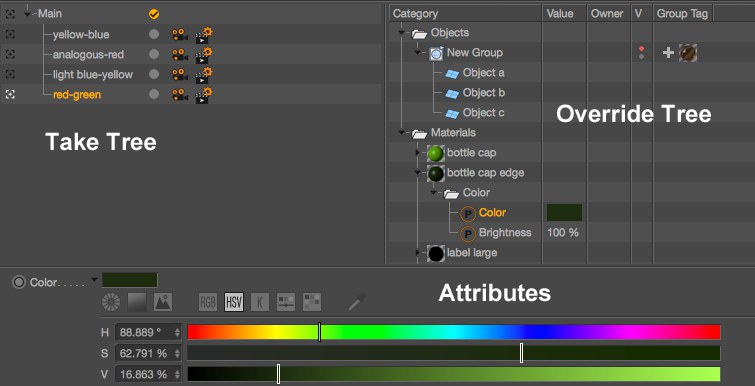The image size is (755, 386).
Task: Select the eyedropper color picker
Action: coord(357,302)
